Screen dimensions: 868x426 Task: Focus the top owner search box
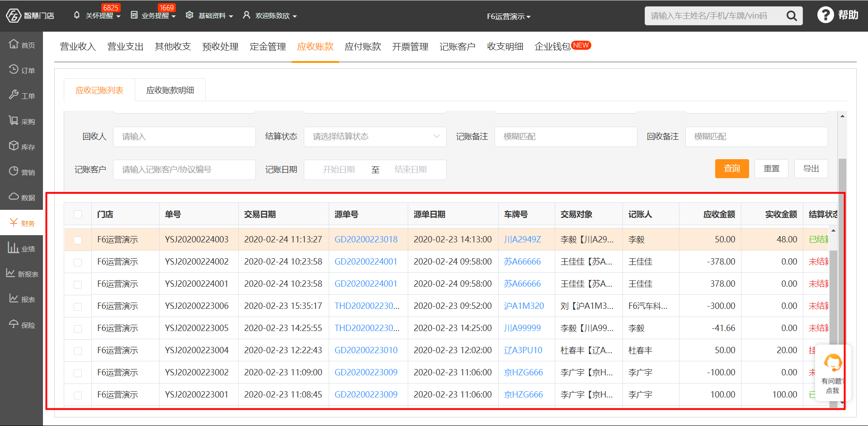[714, 16]
